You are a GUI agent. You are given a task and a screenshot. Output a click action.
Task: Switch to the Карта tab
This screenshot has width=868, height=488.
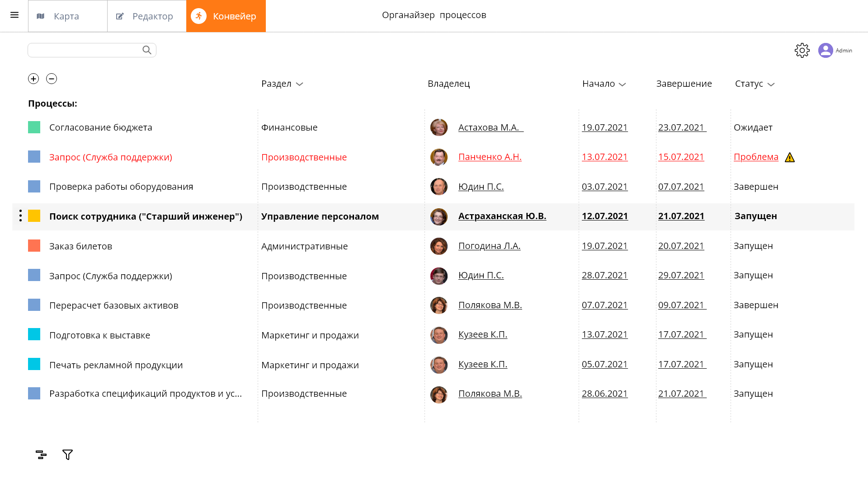point(67,16)
